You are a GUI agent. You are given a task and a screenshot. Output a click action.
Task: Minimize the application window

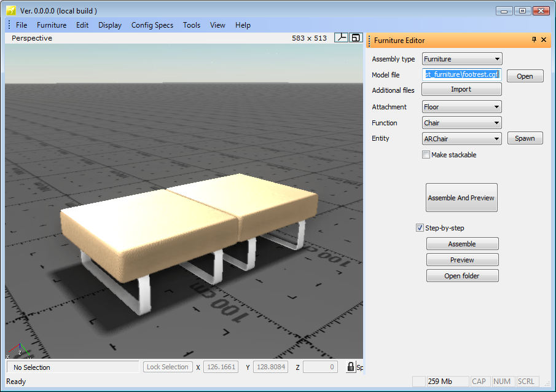click(x=504, y=10)
